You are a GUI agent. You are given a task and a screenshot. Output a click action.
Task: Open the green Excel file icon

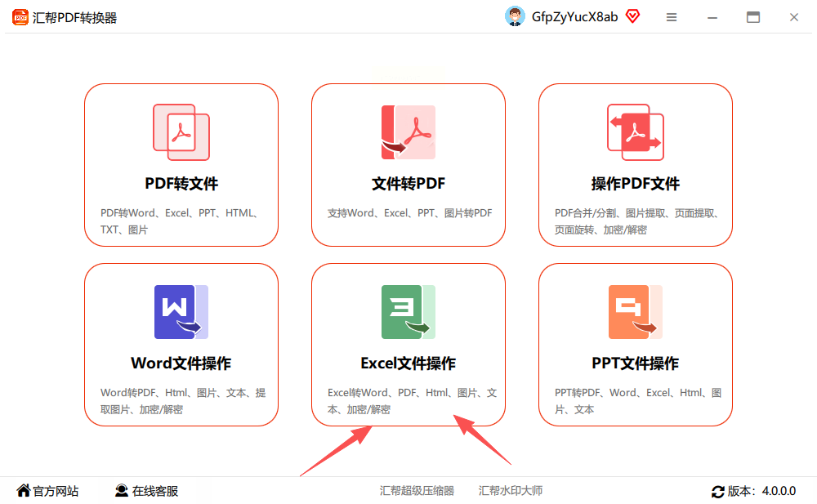[x=408, y=312]
